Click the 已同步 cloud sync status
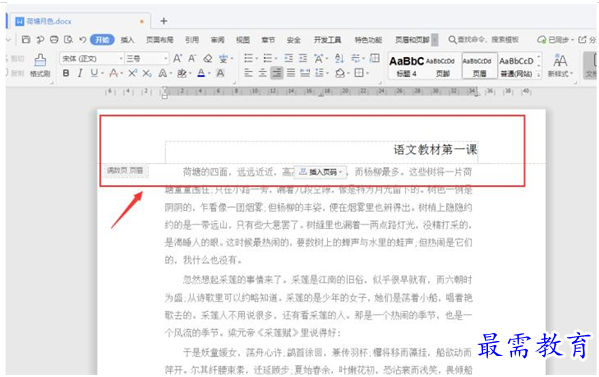Viewport: 599px width, 377px height. 555,40
